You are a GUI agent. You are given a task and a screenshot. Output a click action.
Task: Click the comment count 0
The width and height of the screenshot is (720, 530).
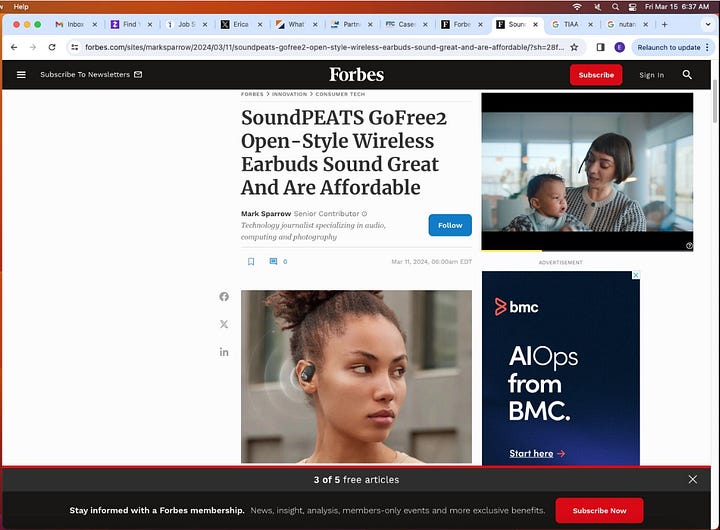(285, 261)
